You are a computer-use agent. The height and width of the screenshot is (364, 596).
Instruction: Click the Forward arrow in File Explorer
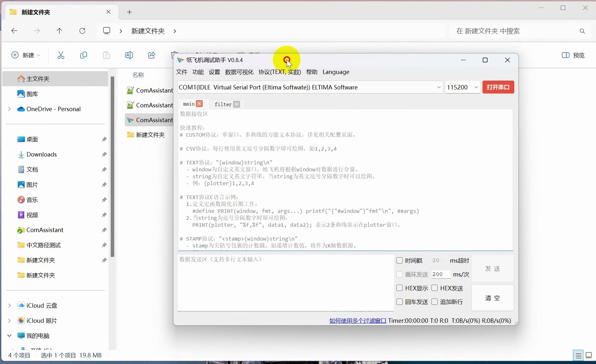[x=37, y=31]
